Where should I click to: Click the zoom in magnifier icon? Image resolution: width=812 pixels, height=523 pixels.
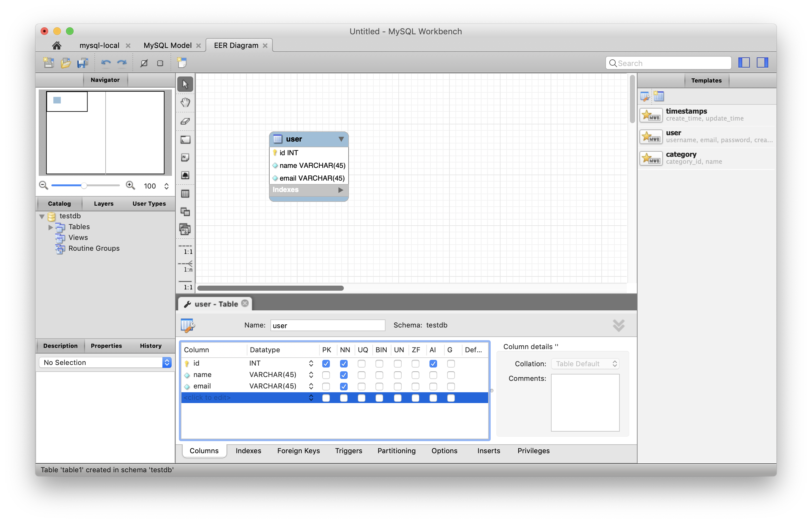pyautogui.click(x=130, y=185)
